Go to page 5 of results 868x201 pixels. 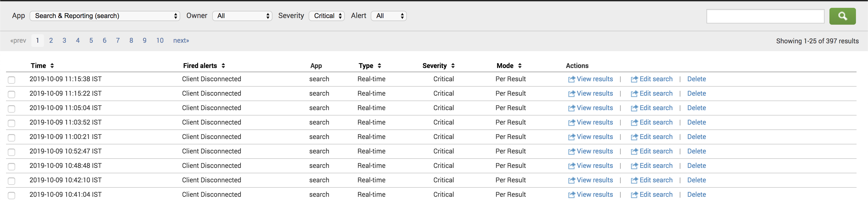click(91, 40)
